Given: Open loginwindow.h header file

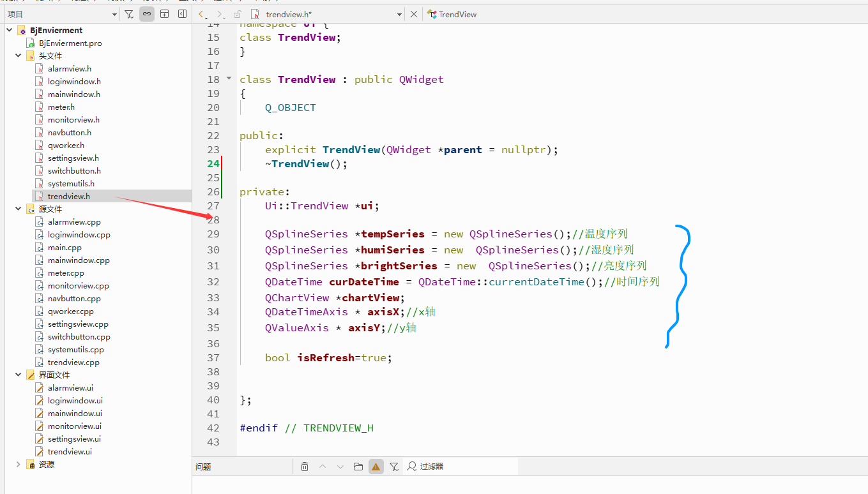Looking at the screenshot, I should pyautogui.click(x=74, y=81).
